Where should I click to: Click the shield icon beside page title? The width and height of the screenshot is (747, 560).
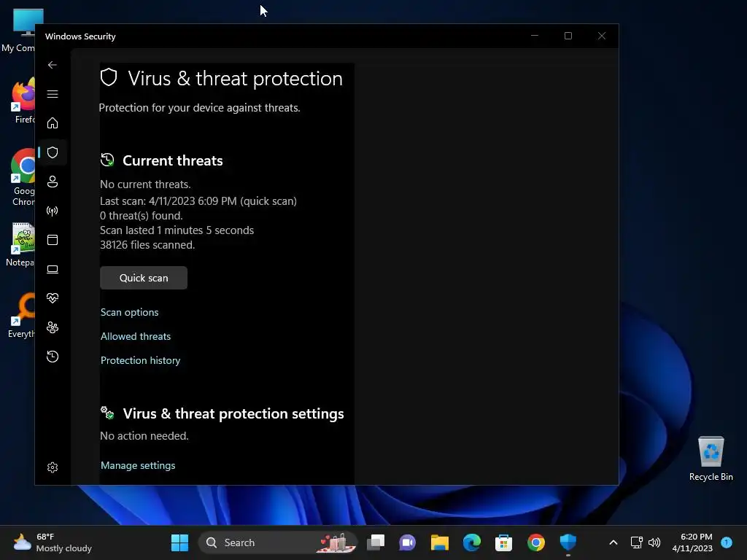(109, 77)
